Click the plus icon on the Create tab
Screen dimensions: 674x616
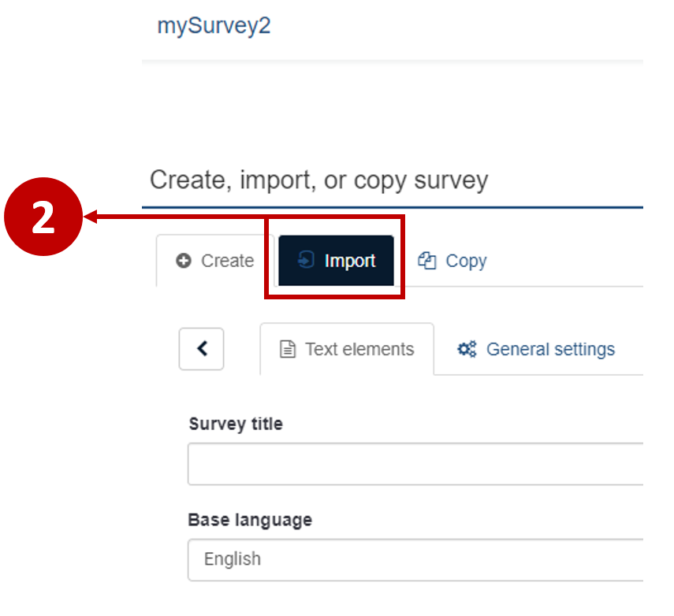(x=184, y=260)
